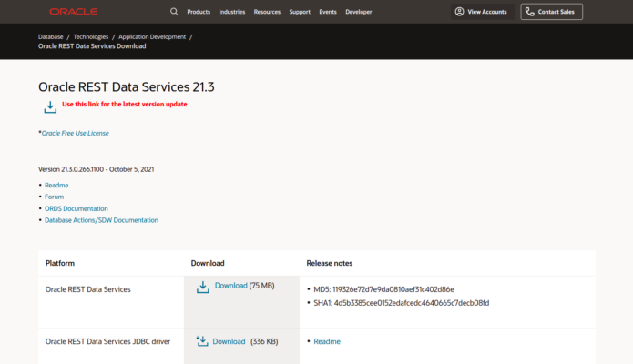Click the View Accounts user icon

459,12
